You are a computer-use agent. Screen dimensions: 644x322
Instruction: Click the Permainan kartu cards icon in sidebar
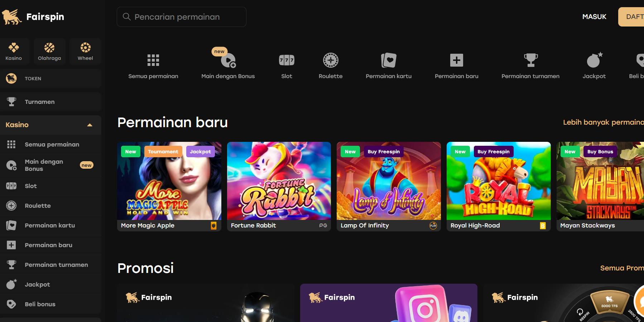coord(11,225)
